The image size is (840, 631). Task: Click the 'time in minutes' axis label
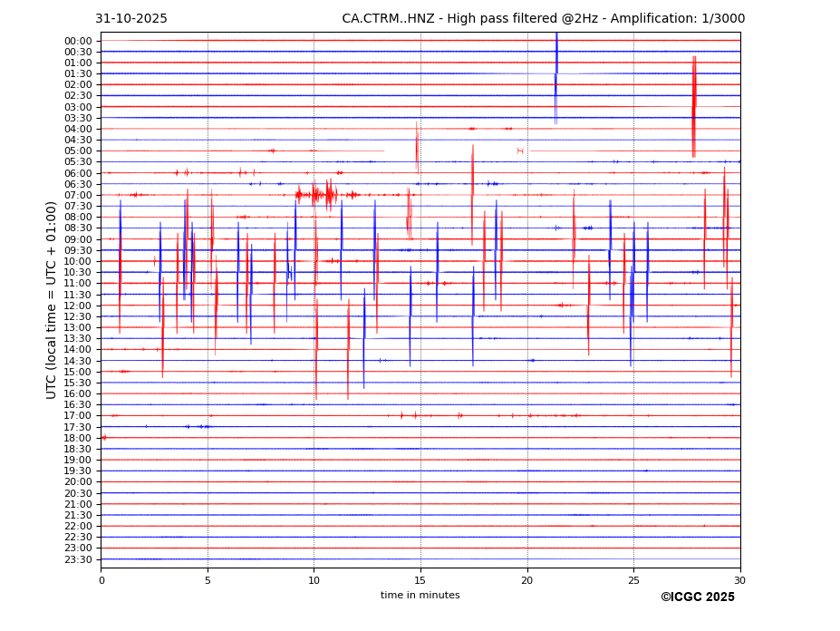420,596
